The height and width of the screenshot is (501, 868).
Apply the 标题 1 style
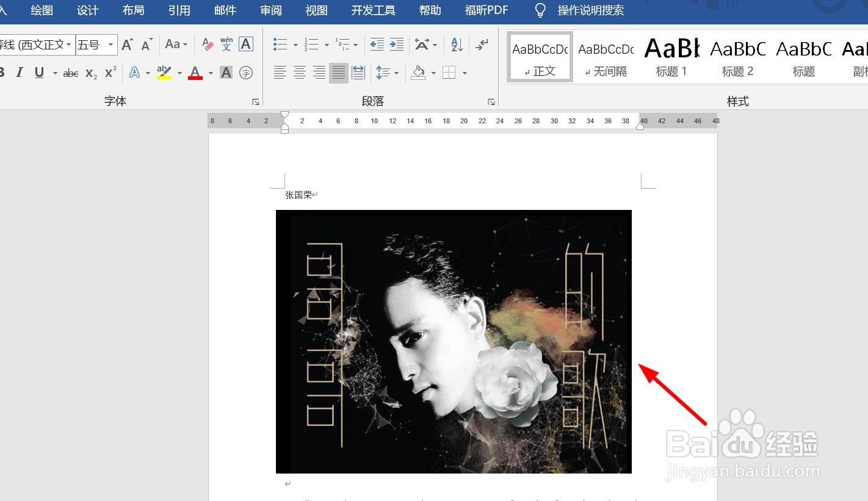[671, 56]
